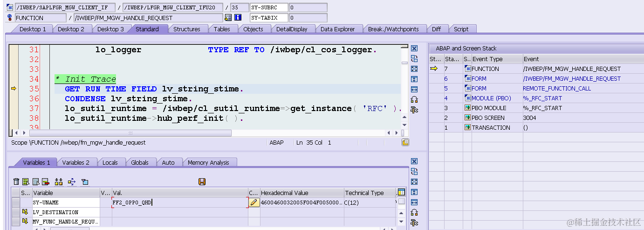The width and height of the screenshot is (644, 230).
Task: Click the SY-SUBRC system field box
Action: (269, 7)
